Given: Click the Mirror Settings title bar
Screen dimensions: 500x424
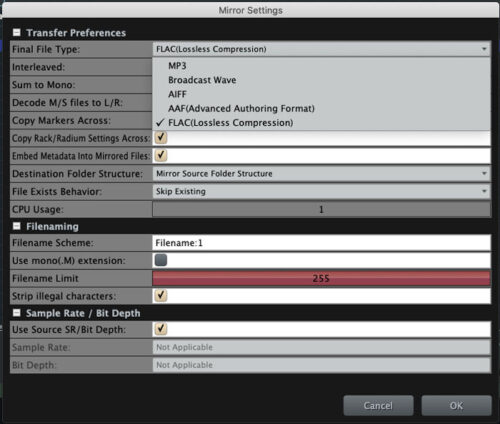Looking at the screenshot, I should coord(250,10).
